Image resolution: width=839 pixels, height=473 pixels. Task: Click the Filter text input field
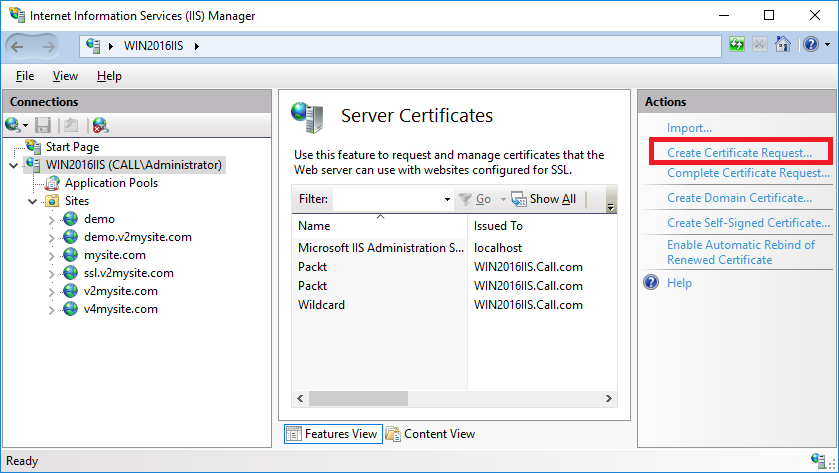[387, 199]
